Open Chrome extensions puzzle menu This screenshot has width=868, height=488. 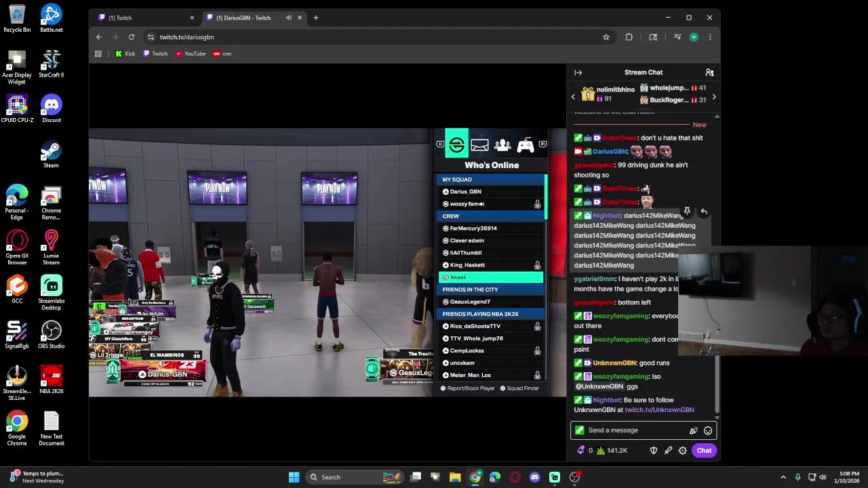[629, 37]
